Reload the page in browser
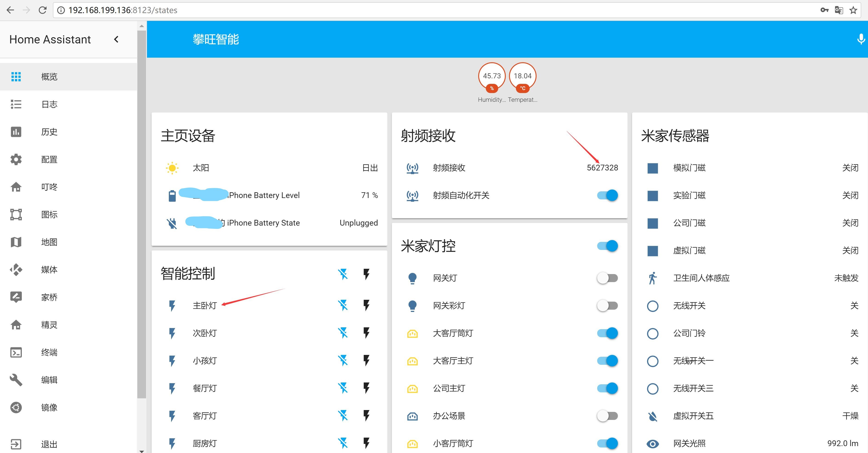The height and width of the screenshot is (453, 868). pyautogui.click(x=42, y=10)
